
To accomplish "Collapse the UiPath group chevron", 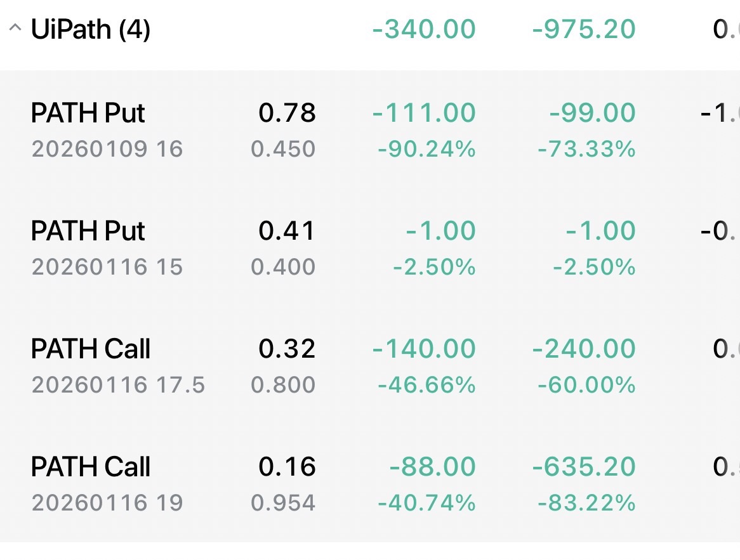I will (15, 29).
